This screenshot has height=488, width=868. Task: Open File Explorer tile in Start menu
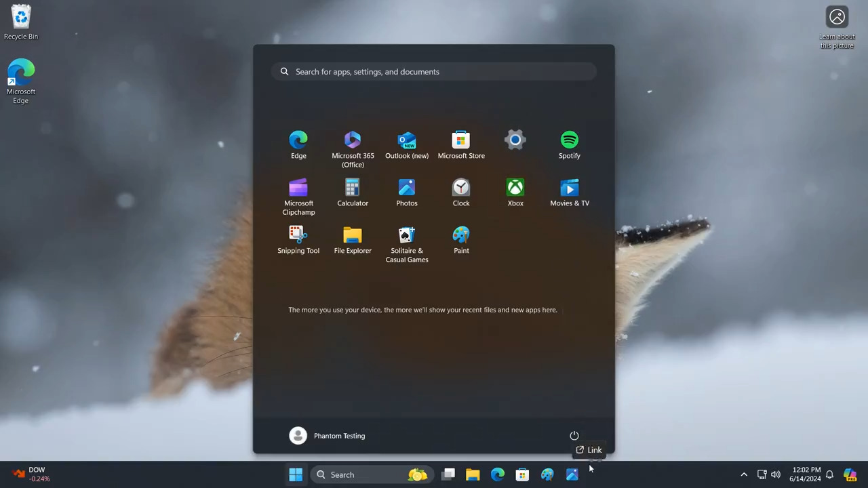353,241
